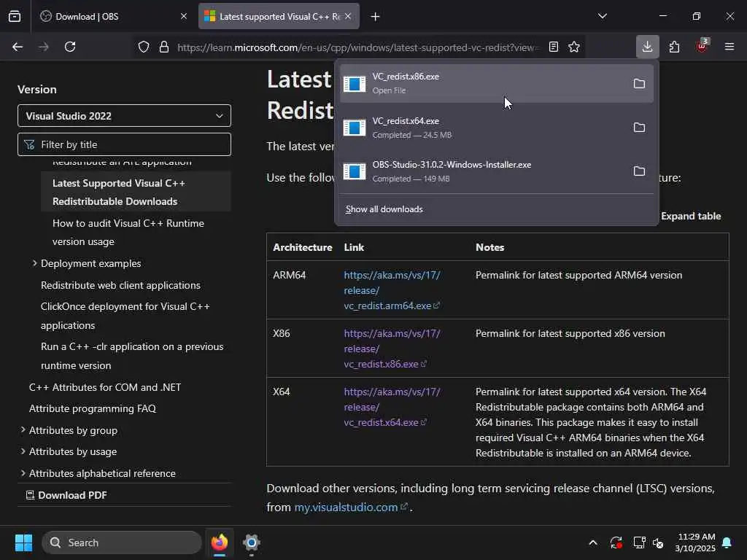
Task: Show VC_redist.x86.exe in its folder
Action: pos(639,84)
